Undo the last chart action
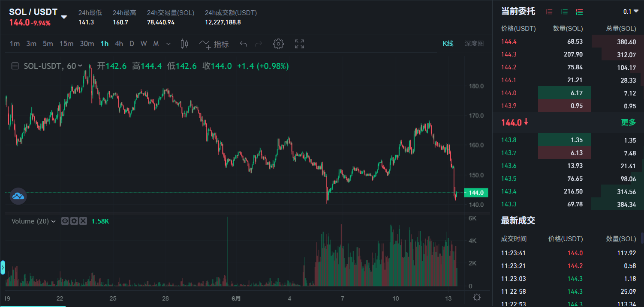This screenshot has width=644, height=307. click(244, 44)
